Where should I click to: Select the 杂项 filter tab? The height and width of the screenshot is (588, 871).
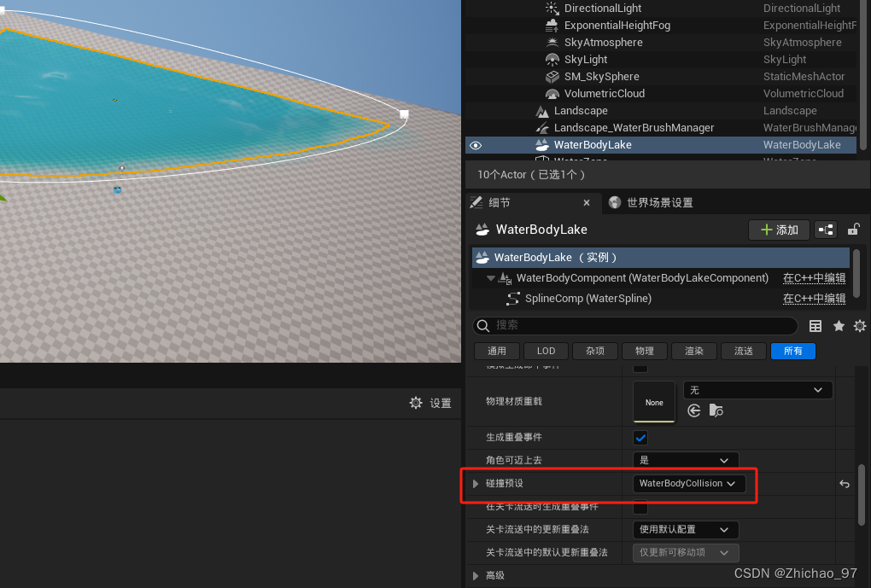coord(595,351)
